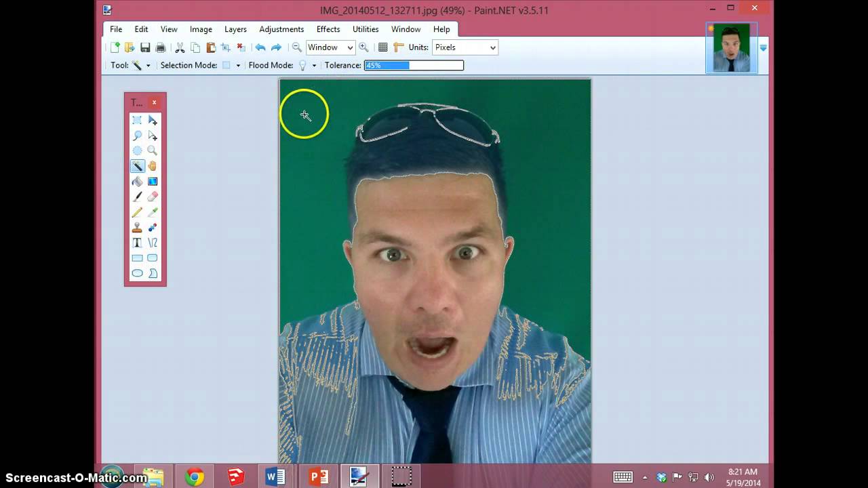Select the Lasso Select tool
The width and height of the screenshot is (868, 488).
137,136
